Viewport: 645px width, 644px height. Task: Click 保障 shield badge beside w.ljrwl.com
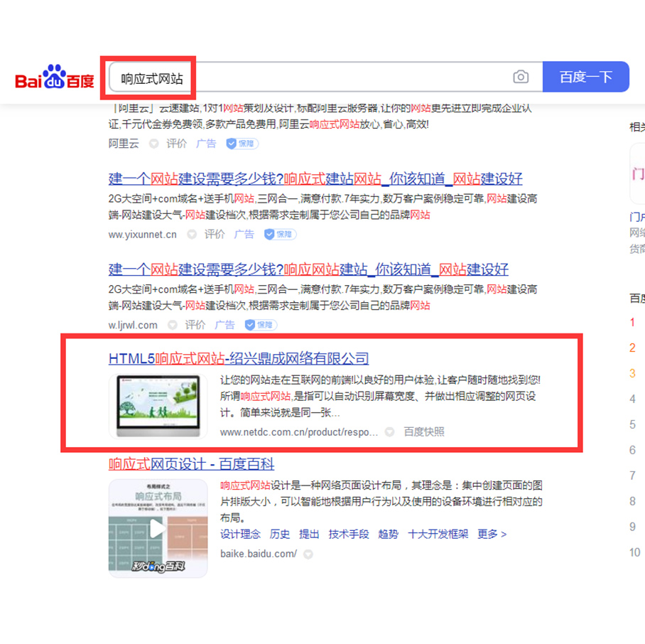(261, 325)
